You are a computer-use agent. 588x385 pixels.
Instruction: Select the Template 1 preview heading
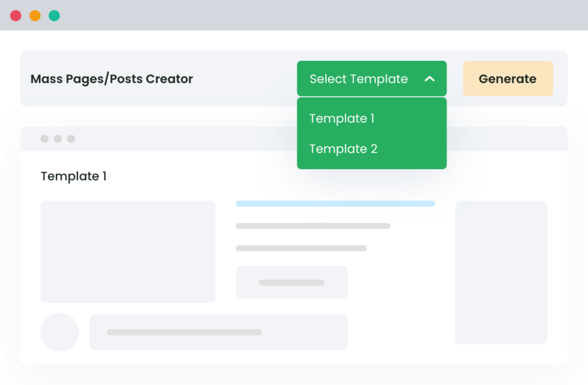tap(73, 176)
